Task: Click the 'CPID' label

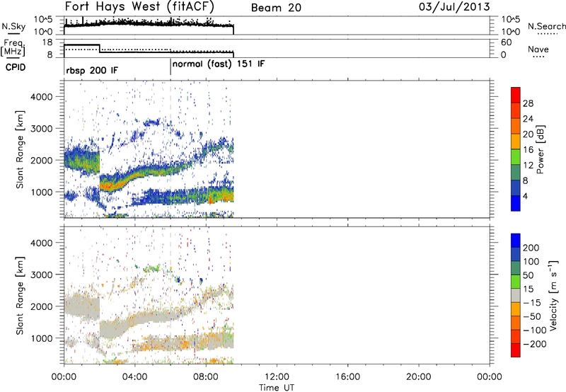Action: [16, 67]
